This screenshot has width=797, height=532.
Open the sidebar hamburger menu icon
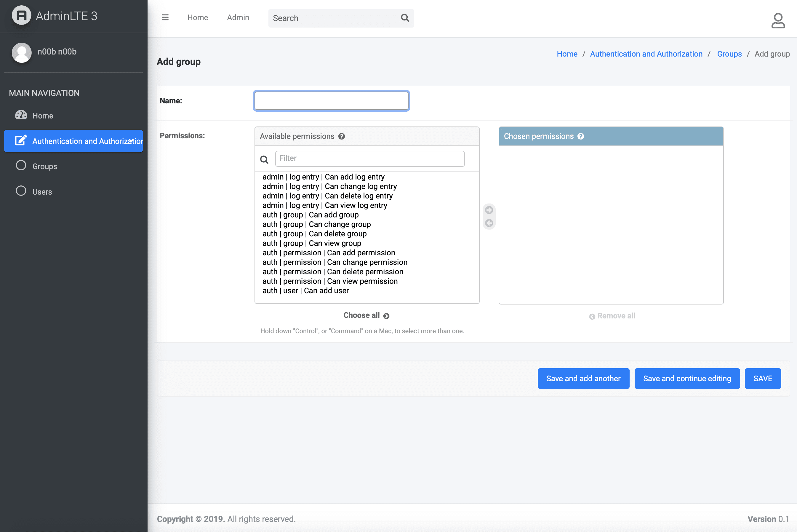pyautogui.click(x=165, y=17)
